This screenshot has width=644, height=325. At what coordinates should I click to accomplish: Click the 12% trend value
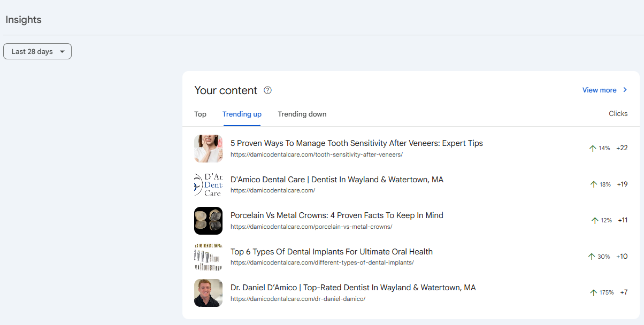607,220
